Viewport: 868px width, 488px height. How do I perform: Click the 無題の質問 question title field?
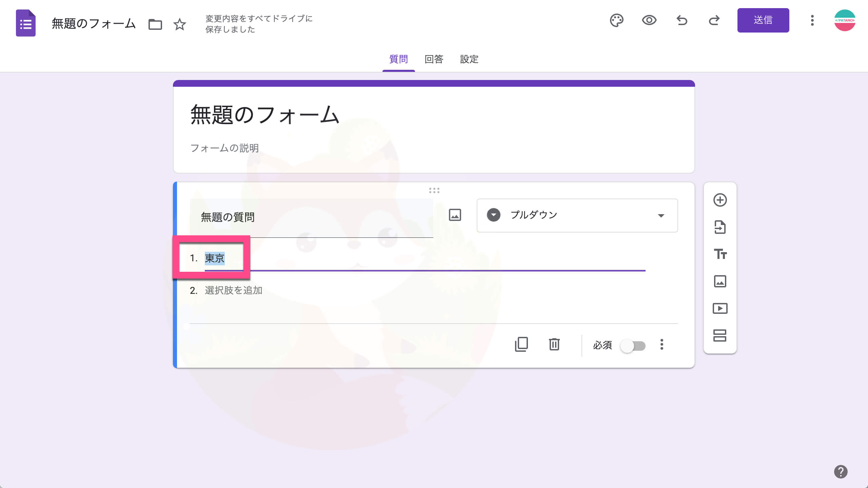[x=311, y=218]
